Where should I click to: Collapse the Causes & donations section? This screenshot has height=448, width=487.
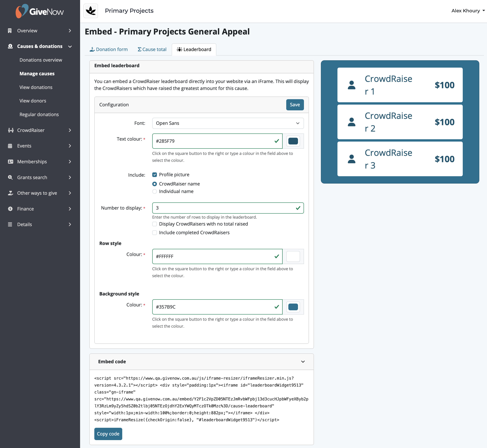coord(70,47)
